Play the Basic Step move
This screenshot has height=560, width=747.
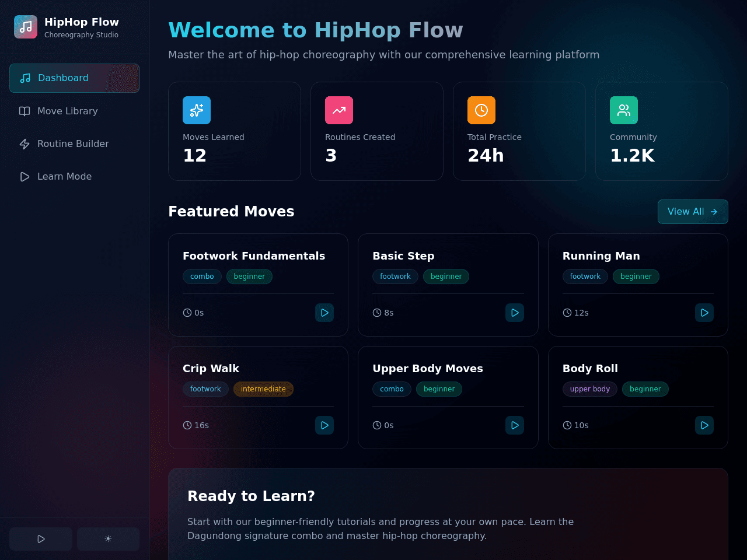click(515, 313)
